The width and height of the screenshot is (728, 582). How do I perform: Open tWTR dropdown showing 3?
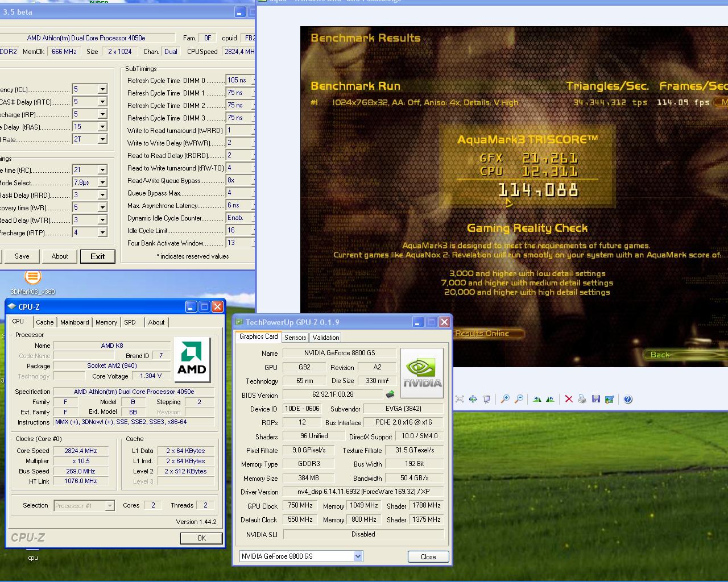102,220
